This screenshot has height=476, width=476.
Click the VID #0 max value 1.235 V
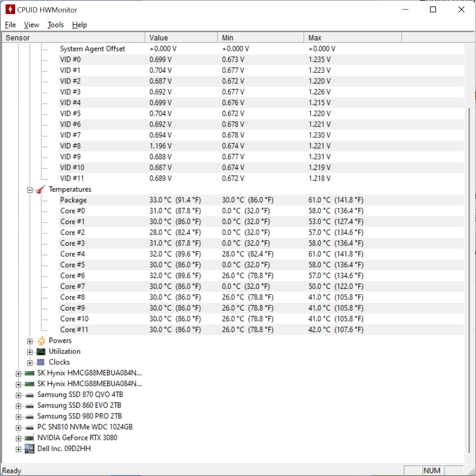coord(319,60)
